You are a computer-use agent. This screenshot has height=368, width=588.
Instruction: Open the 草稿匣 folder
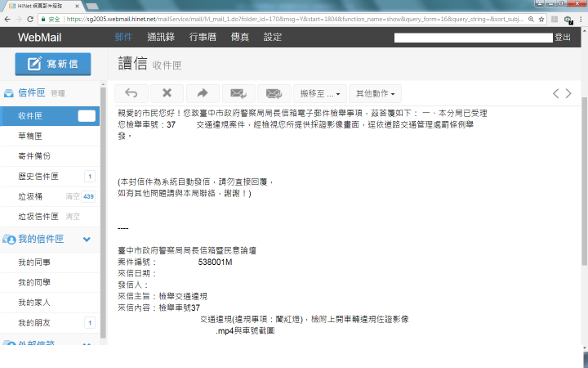click(x=50, y=136)
